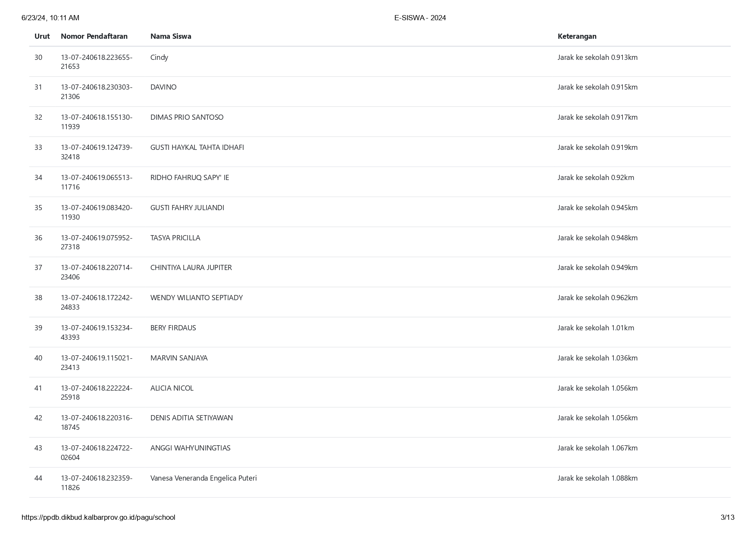This screenshot has width=756, height=534.
Task: Click the Keterangan column header
Action: click(577, 36)
